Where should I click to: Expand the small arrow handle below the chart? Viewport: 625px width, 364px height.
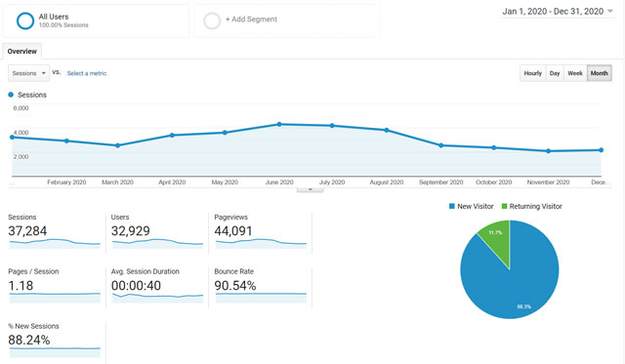coord(311,189)
